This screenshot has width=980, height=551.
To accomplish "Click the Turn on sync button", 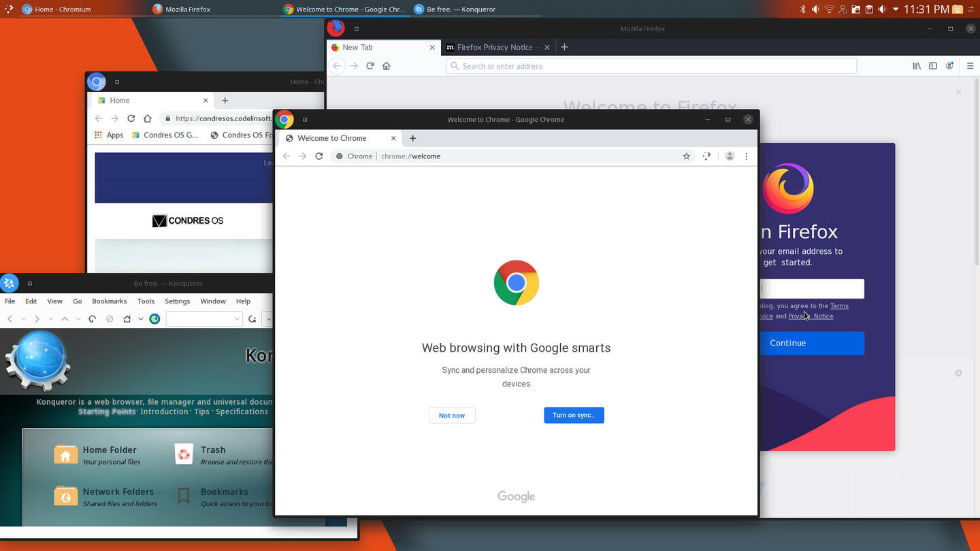I will click(574, 415).
